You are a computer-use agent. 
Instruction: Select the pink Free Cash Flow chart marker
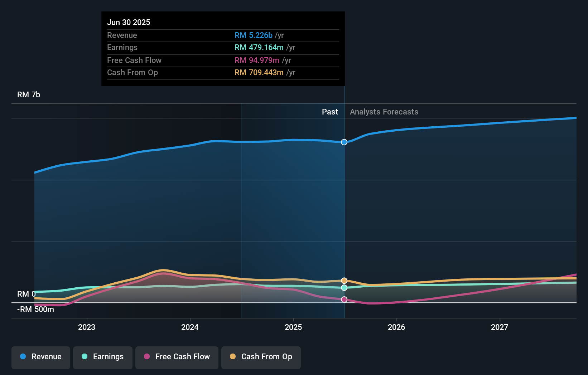344,299
